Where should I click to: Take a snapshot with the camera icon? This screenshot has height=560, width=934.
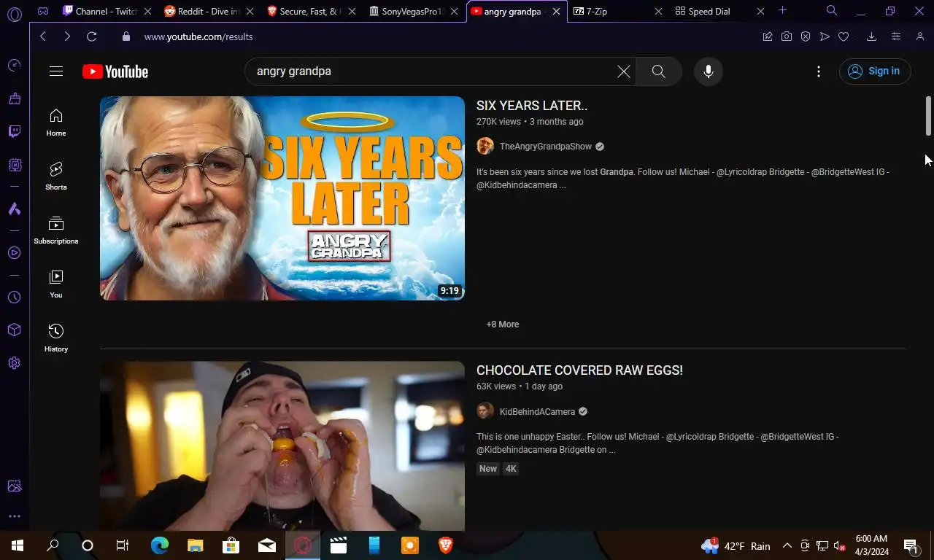[787, 36]
